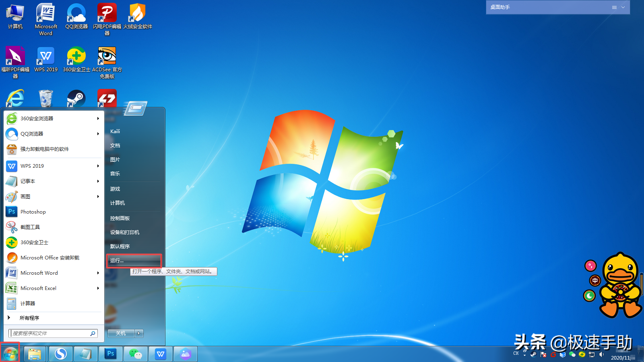Open 强力卸载电脑中的软件 entry
The image size is (644, 362).
pos(54,149)
